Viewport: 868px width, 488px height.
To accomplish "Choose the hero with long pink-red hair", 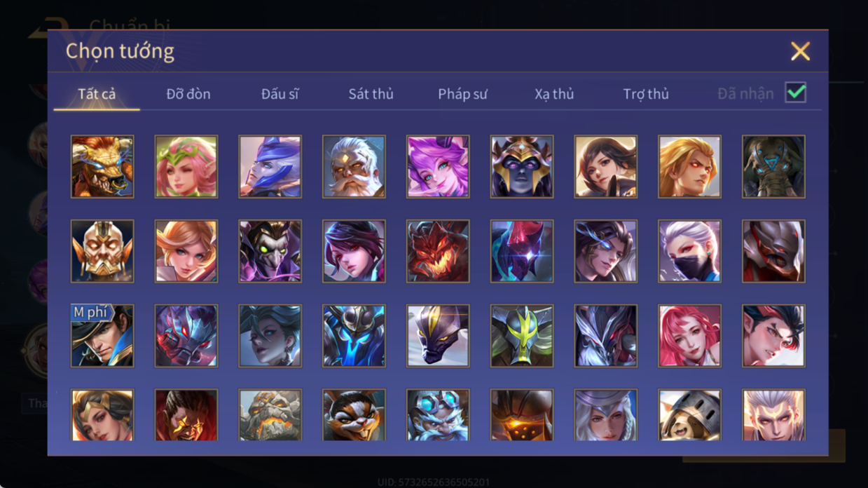I will click(689, 335).
